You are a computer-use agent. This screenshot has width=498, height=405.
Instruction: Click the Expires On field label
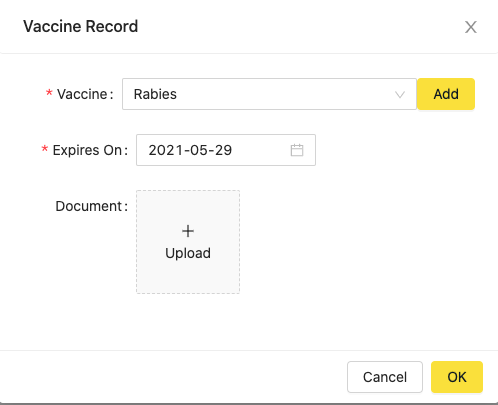87,150
